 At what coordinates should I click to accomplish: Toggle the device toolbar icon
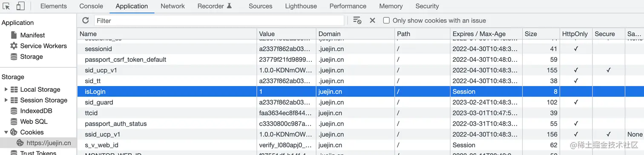click(20, 6)
